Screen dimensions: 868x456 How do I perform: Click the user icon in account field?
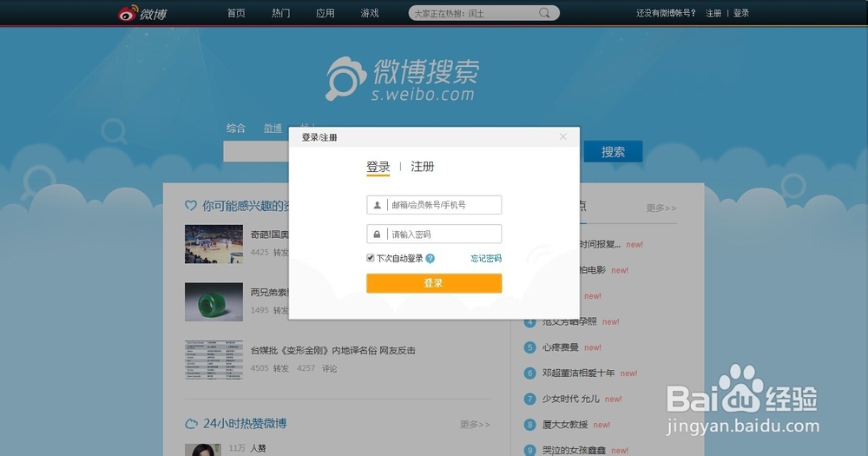pyautogui.click(x=377, y=205)
